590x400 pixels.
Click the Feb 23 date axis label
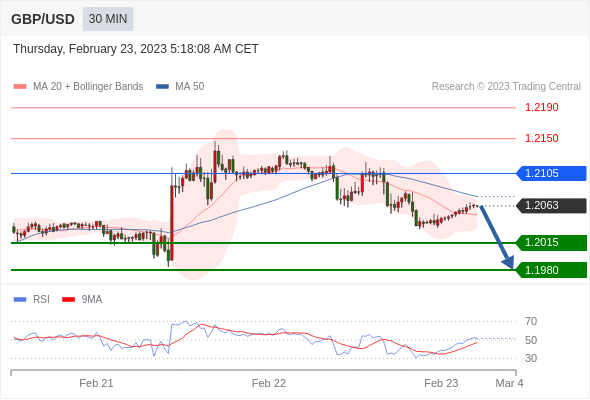441,383
